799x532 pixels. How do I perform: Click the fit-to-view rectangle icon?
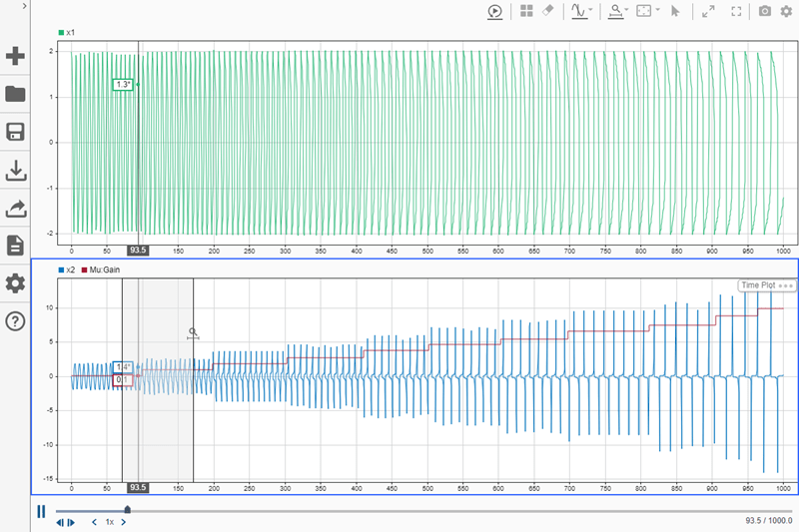point(644,11)
